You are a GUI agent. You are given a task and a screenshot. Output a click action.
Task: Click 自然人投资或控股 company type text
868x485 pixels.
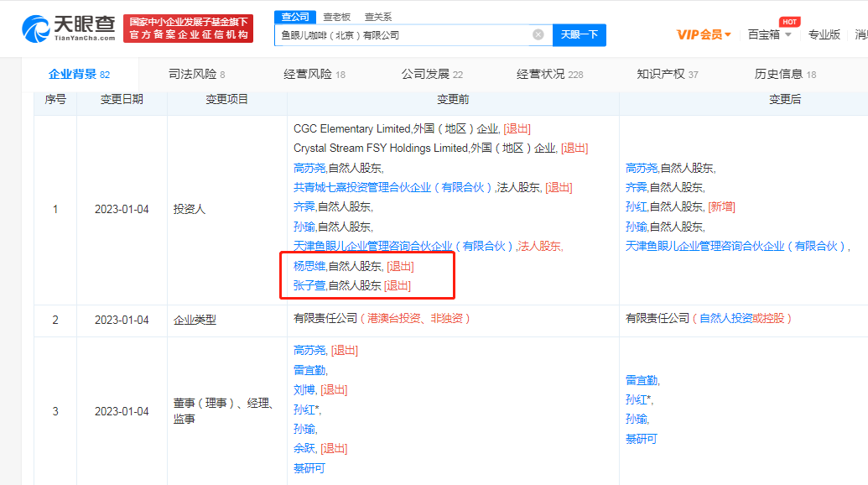742,318
